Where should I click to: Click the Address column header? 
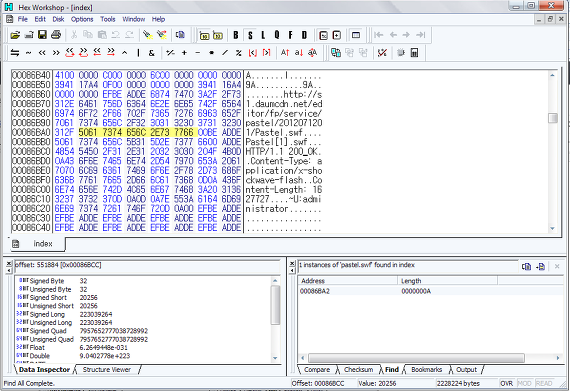348,281
